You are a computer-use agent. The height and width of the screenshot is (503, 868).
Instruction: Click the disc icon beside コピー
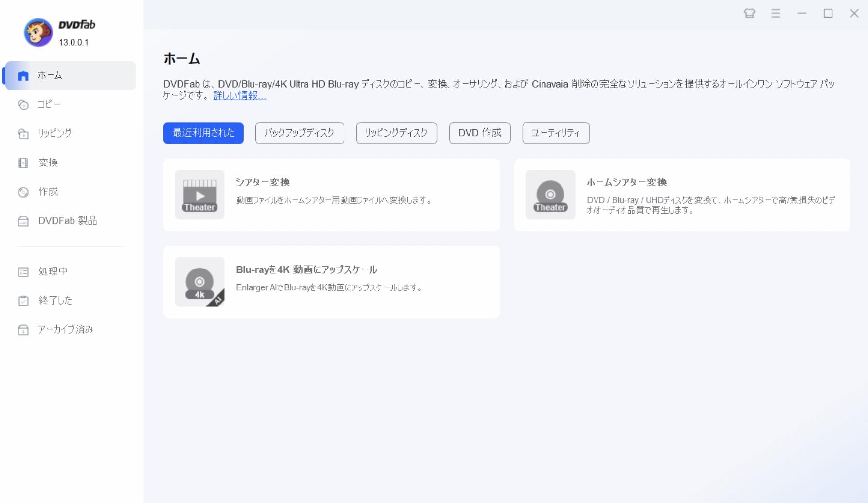coord(23,105)
